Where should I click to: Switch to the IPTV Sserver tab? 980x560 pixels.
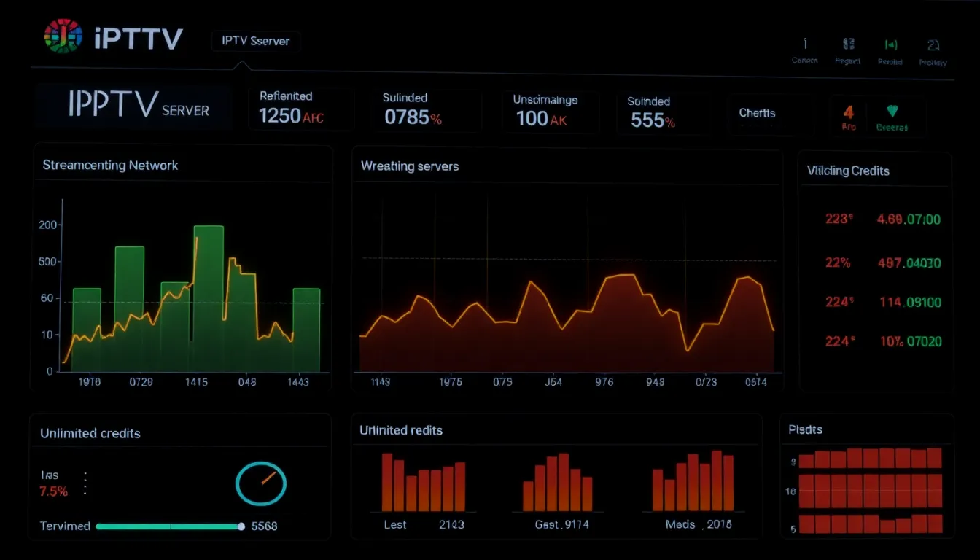tap(255, 42)
